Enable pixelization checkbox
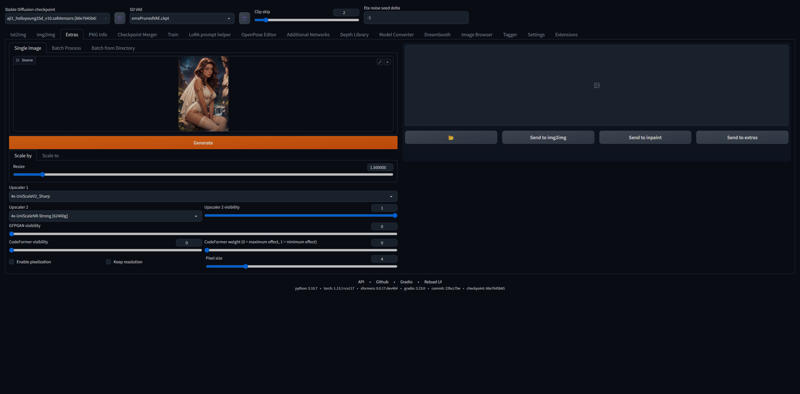 (12, 262)
